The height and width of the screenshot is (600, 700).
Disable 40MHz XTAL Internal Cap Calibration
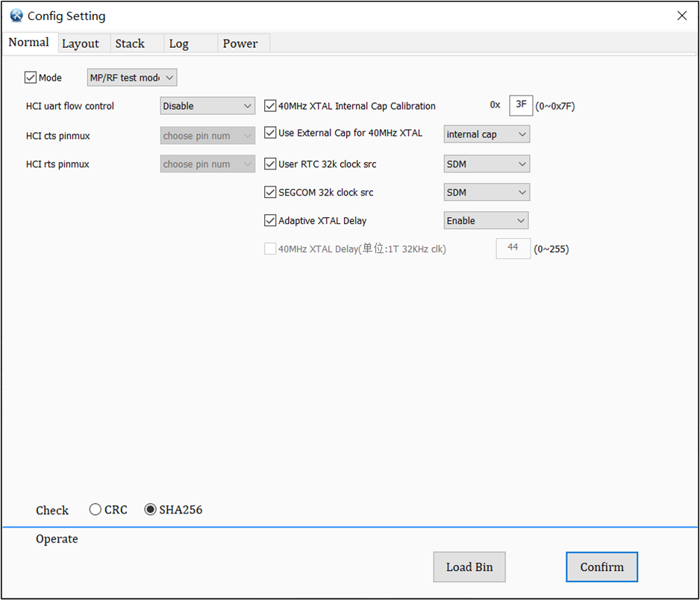(270, 105)
